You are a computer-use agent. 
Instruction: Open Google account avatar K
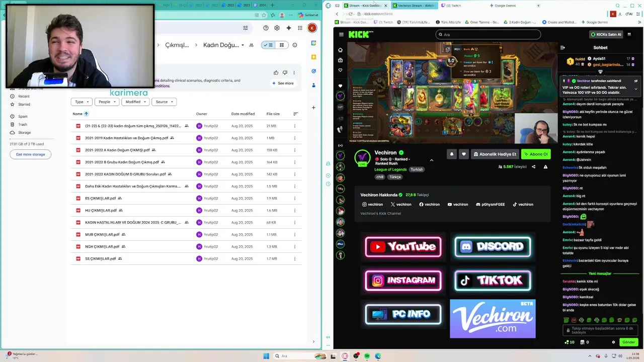312,28
